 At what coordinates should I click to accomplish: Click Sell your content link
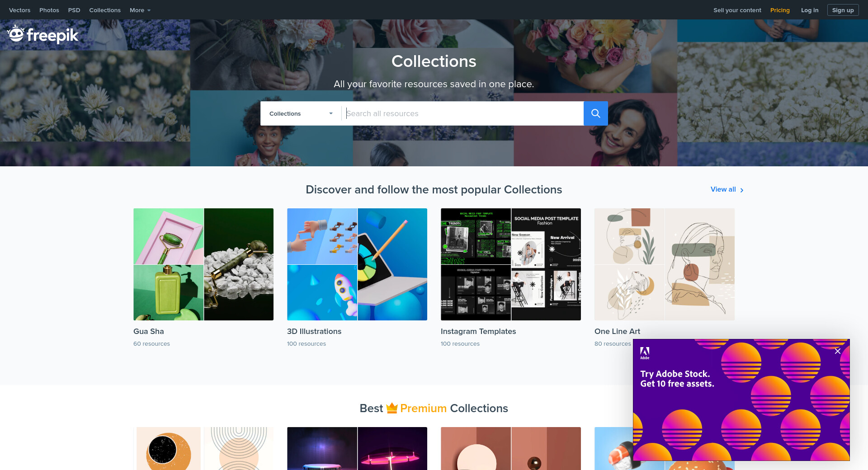[737, 10]
